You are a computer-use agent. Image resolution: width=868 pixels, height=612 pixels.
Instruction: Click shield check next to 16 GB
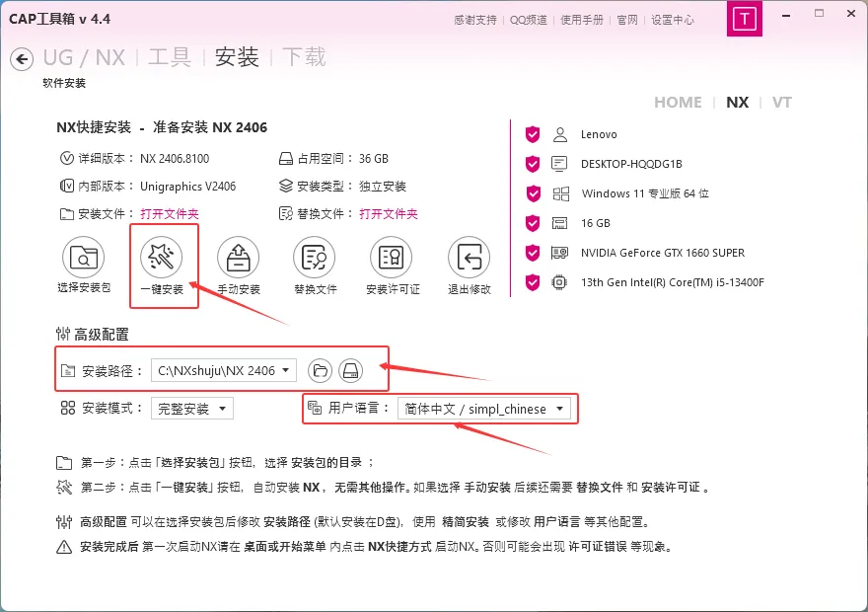click(533, 223)
